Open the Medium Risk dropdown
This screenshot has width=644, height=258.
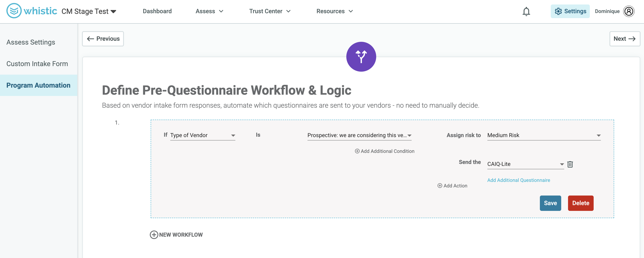click(x=544, y=135)
